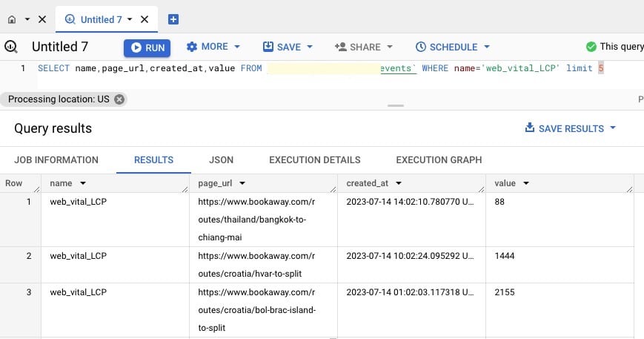Select the web_vital_LCP cell in row 3
Screen dimensions: 644x339
point(116,310)
